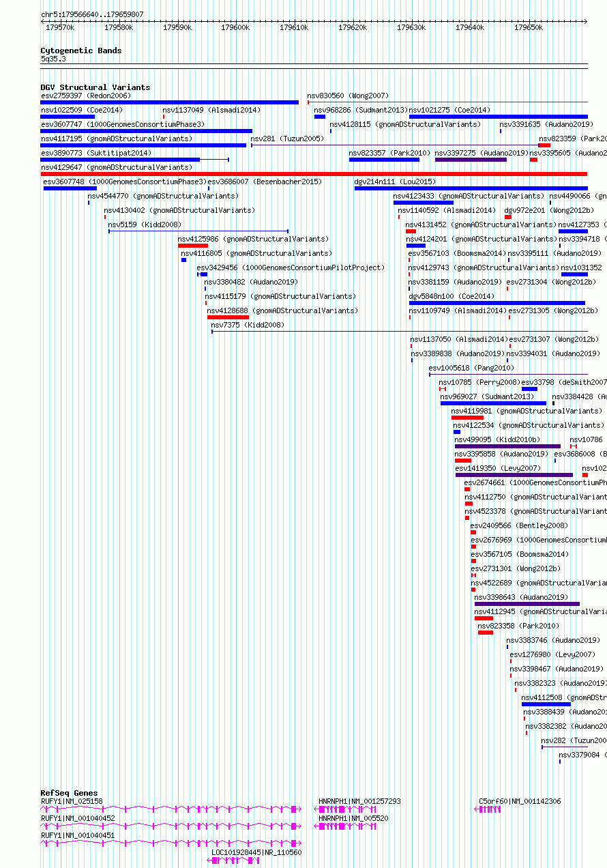This screenshot has width=607, height=868.
Task: Click esv2409566 (Bentley2008) label
Action: coord(519,525)
